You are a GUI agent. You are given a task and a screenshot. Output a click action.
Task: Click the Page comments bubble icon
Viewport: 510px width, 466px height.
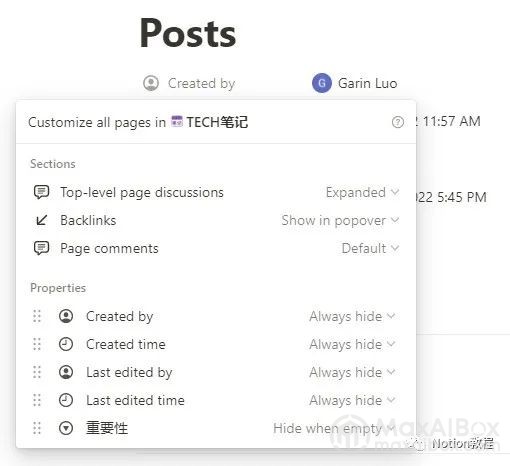(42, 248)
